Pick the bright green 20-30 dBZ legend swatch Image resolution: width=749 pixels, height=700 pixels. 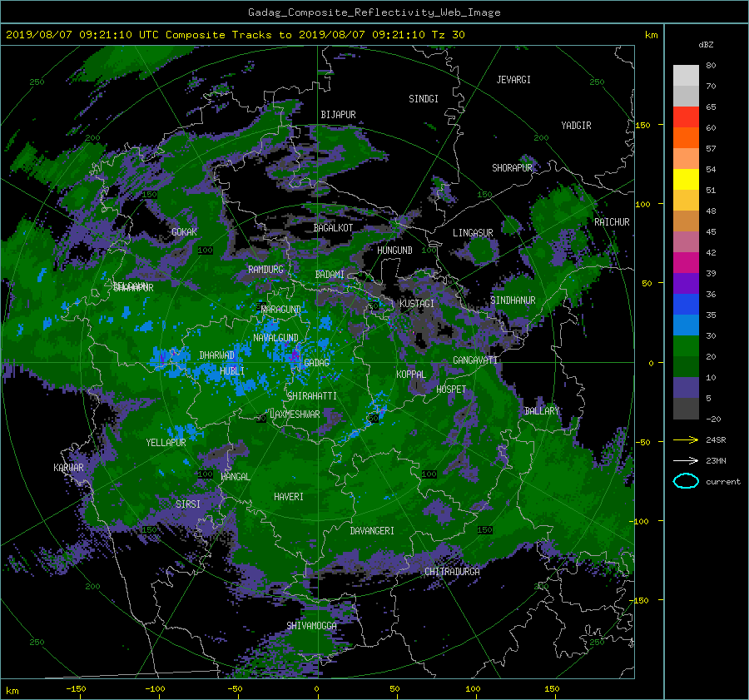click(x=686, y=346)
